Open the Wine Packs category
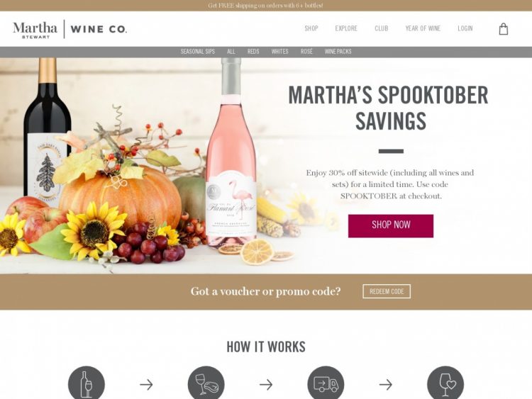This screenshot has width=532, height=399. point(338,52)
